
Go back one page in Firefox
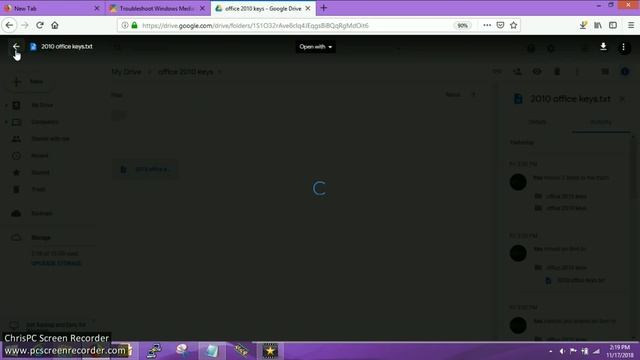coord(9,25)
